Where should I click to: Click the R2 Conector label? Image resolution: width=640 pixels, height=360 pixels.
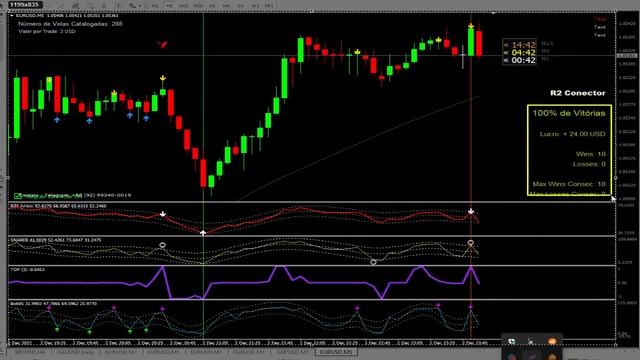click(x=578, y=93)
